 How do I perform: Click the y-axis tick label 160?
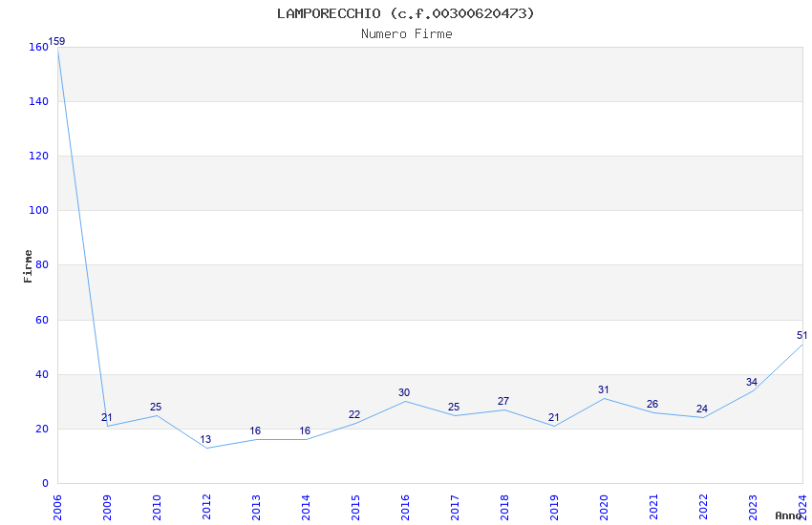pyautogui.click(x=38, y=47)
